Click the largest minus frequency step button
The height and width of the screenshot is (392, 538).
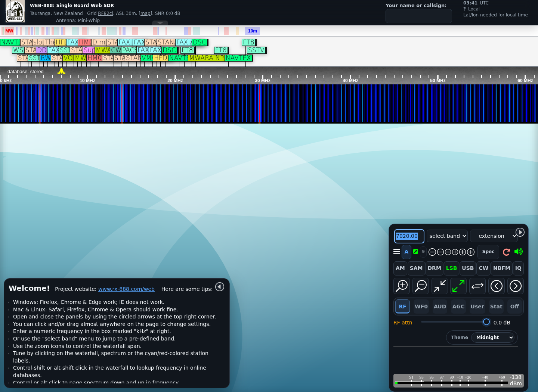click(432, 252)
